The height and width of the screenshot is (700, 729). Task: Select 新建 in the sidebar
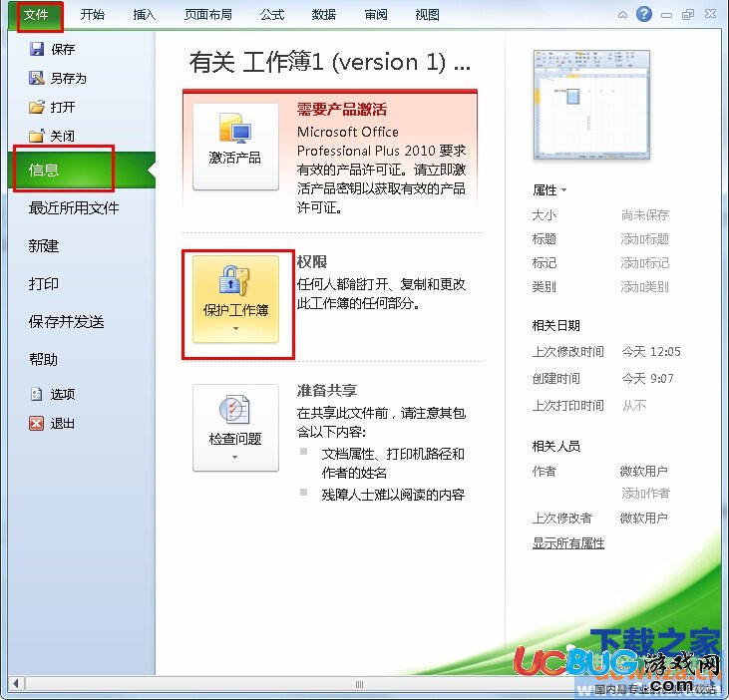(44, 246)
